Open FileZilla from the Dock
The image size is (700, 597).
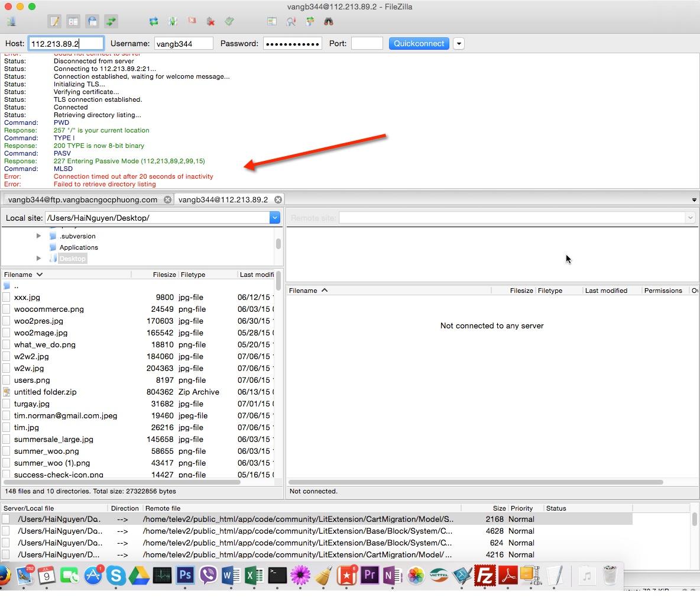(x=485, y=575)
